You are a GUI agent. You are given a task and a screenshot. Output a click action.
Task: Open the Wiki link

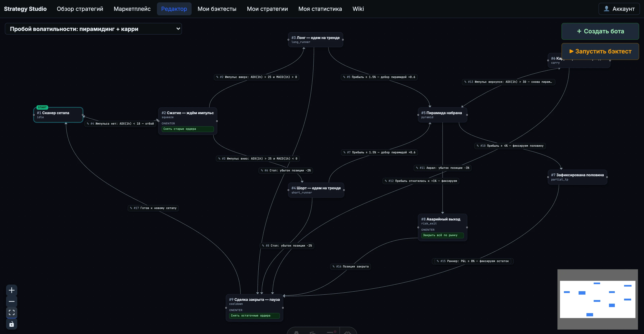tap(358, 9)
